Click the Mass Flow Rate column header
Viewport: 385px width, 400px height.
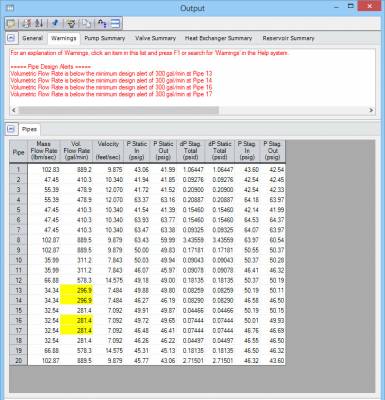[44, 152]
